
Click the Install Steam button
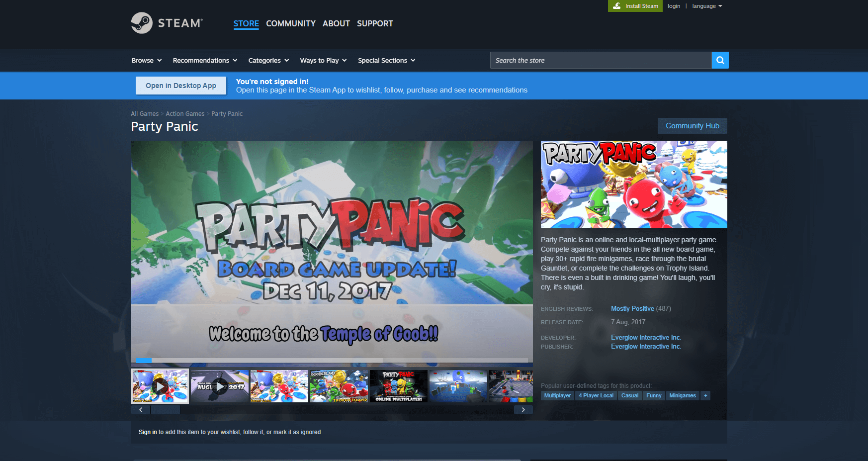click(635, 6)
